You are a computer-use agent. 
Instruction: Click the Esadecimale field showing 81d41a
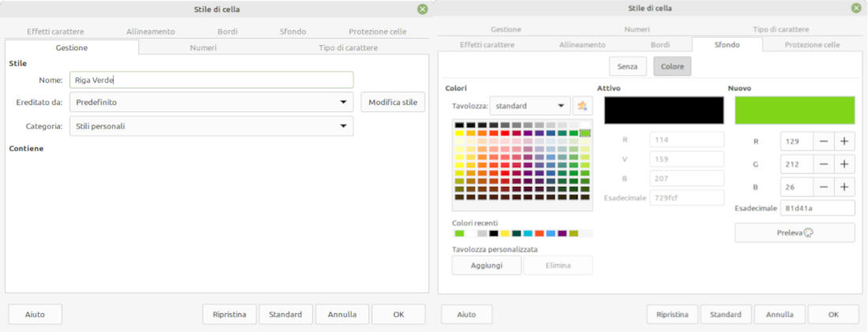coord(817,208)
